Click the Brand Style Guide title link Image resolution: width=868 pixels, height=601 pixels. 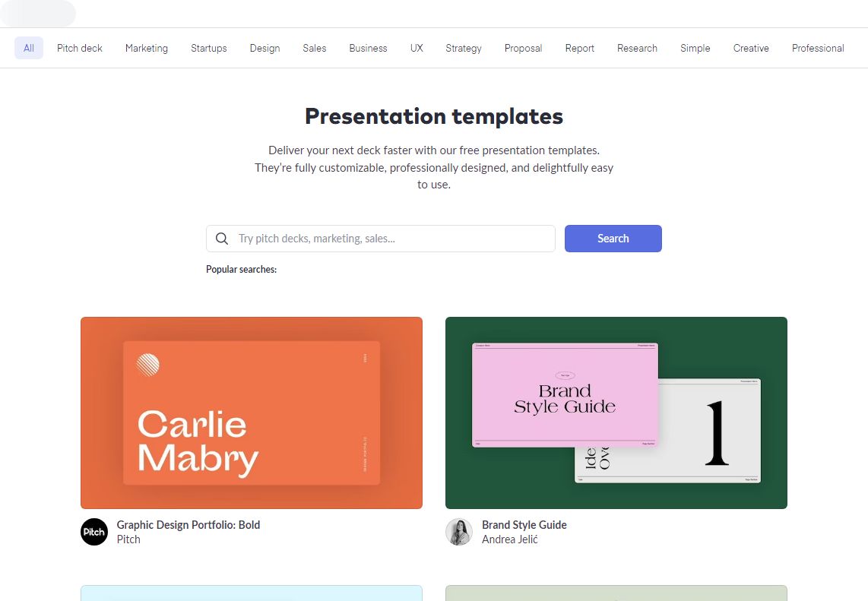point(524,524)
